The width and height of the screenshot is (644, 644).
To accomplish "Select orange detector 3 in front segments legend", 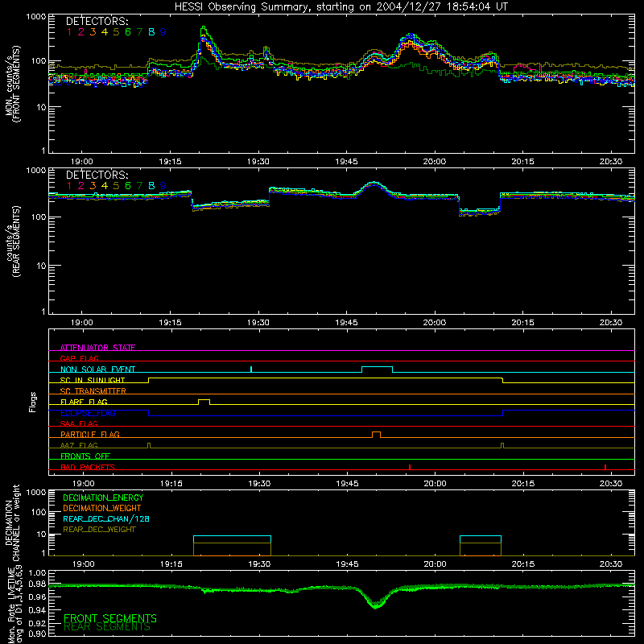I will point(93,32).
